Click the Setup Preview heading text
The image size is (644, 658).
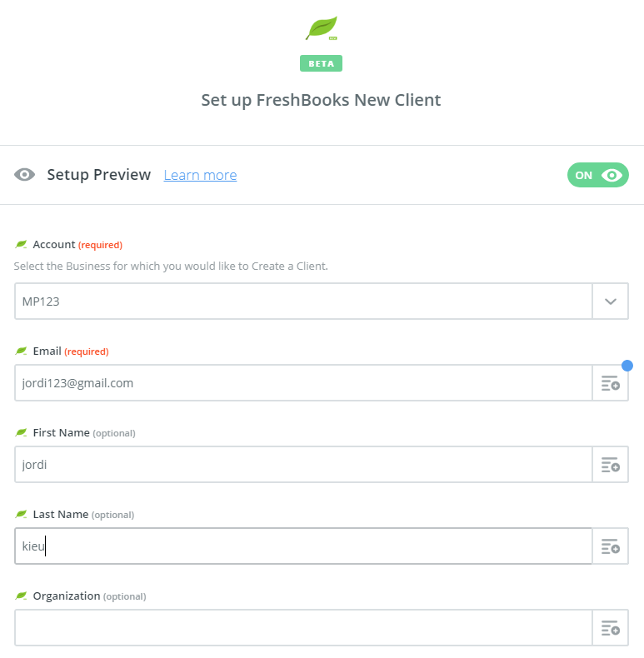click(x=98, y=175)
